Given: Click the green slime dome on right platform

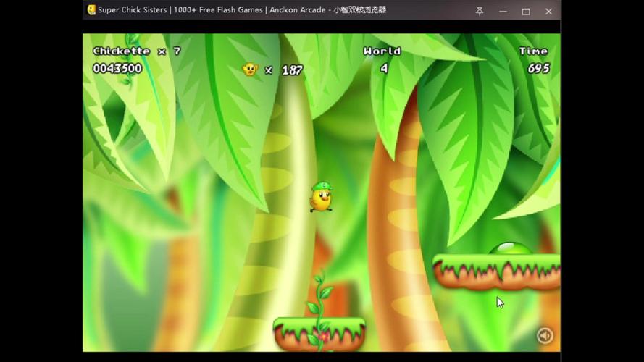Looking at the screenshot, I should pos(511,249).
